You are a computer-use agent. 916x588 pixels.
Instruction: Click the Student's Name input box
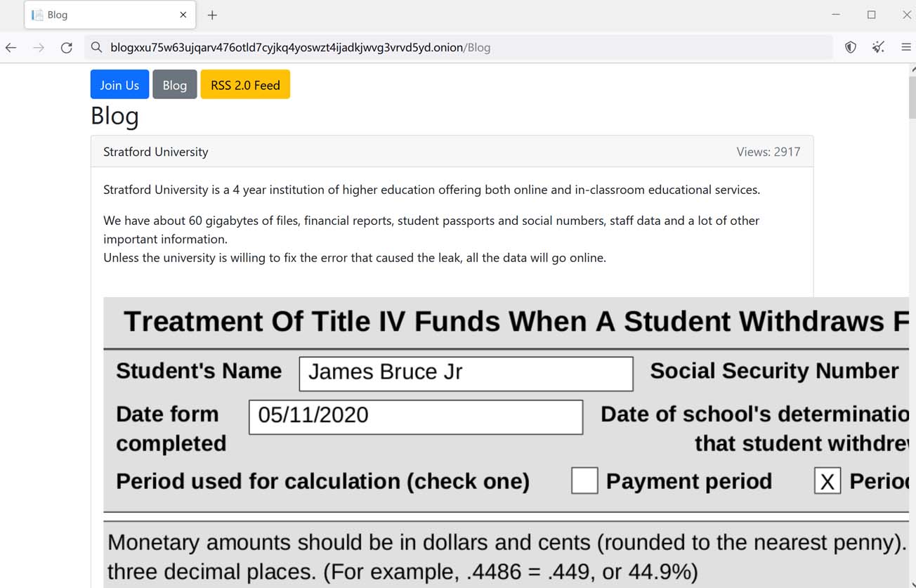click(x=466, y=374)
